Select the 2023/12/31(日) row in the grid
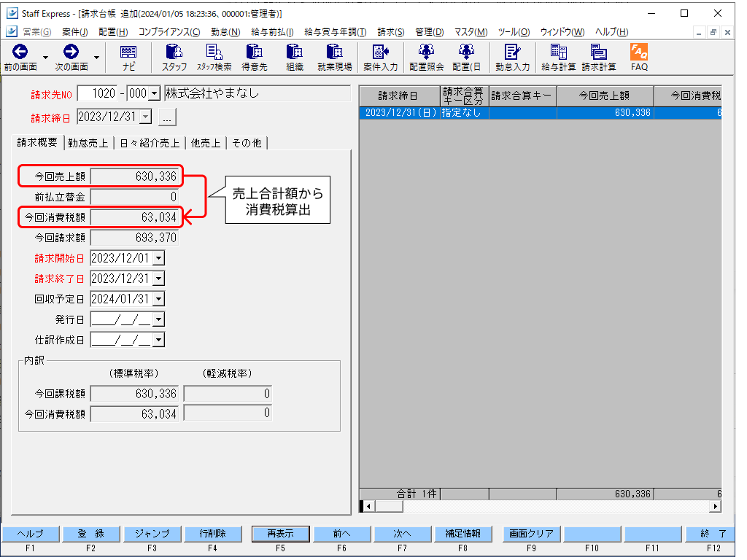 point(541,113)
